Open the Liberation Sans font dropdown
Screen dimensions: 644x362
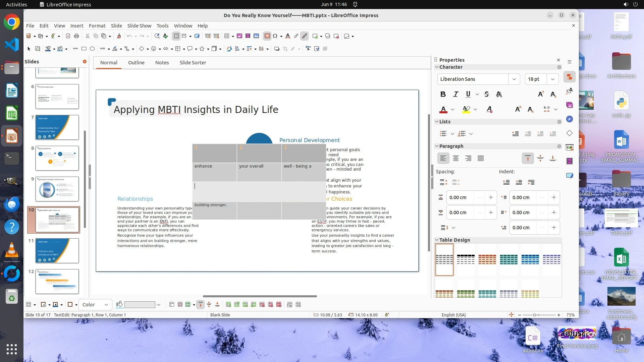tap(514, 79)
